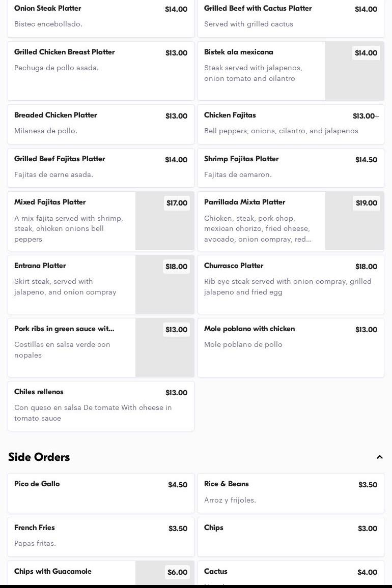Screen dimensions: 392x588
Task: Select the Chiles rellenos item
Action: tap(101, 406)
